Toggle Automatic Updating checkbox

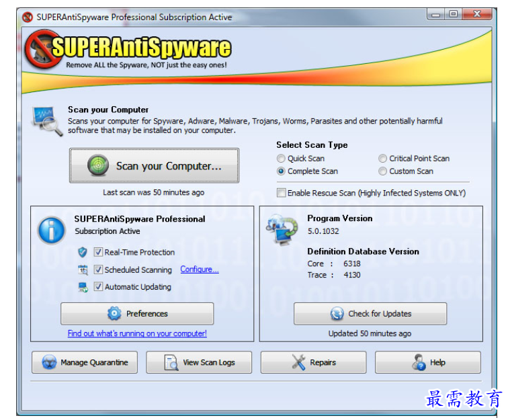point(98,287)
